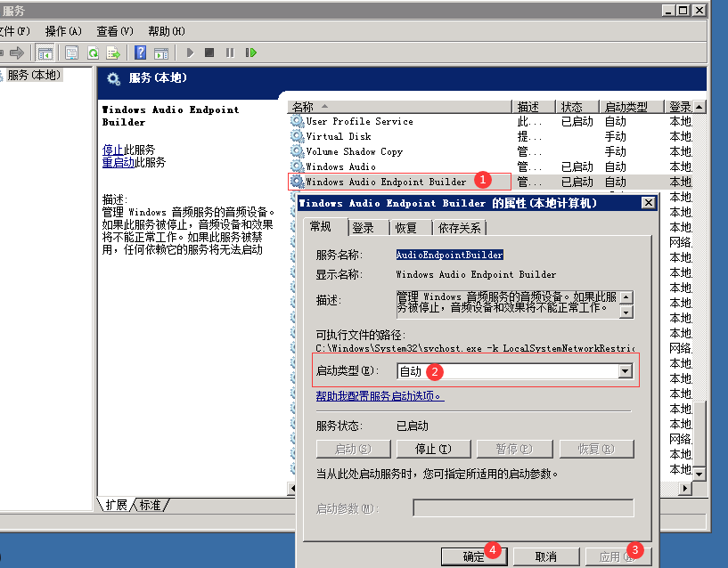728x568 pixels.
Task: Click the AudioEndpointBuilder service name field
Action: 449,255
